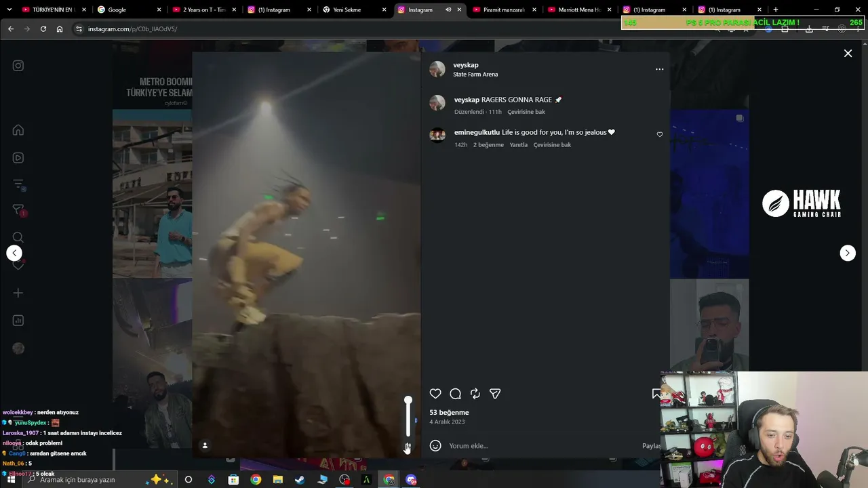Open Microsoft Store from the taskbar
The width and height of the screenshot is (868, 488).
(233, 480)
